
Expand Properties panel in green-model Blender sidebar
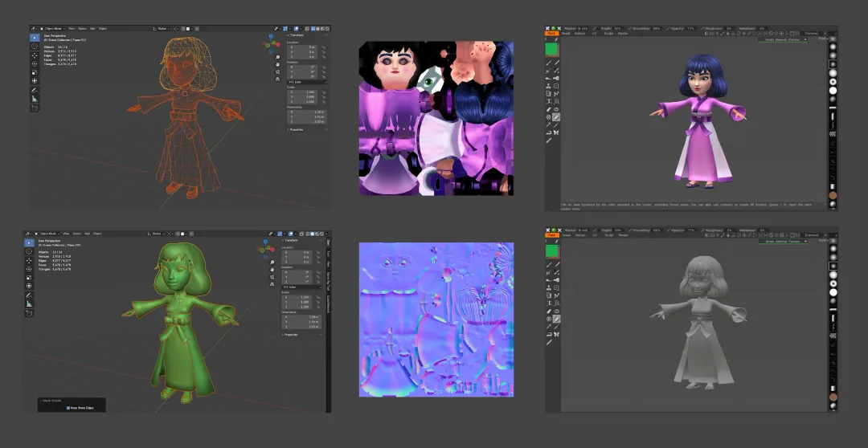point(291,335)
